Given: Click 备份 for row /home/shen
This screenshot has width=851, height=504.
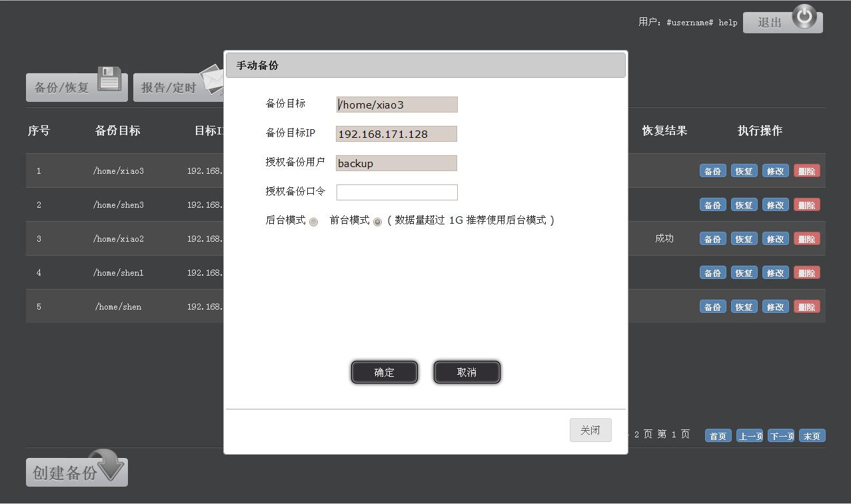Looking at the screenshot, I should click(x=713, y=307).
